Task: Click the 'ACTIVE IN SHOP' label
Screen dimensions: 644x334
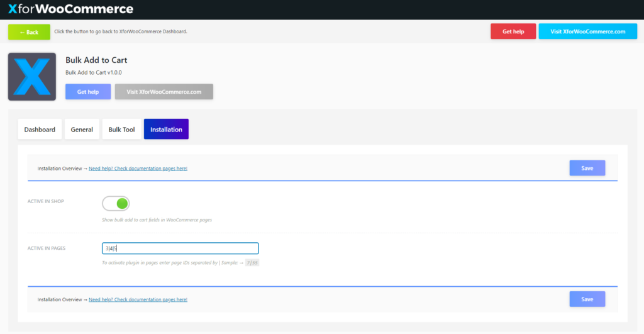Action: coord(45,201)
